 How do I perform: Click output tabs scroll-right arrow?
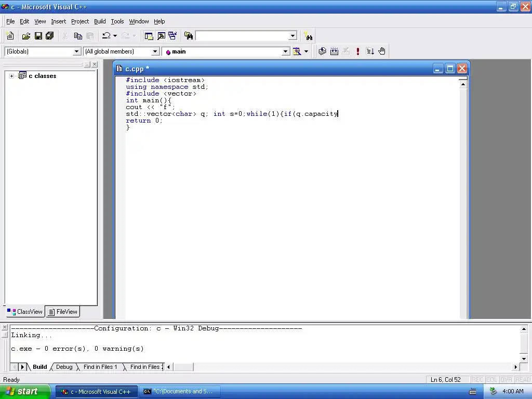(x=22, y=367)
